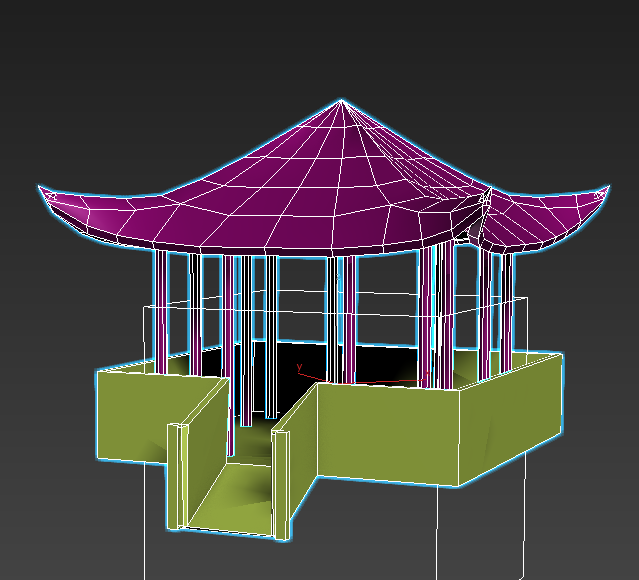Click the red "y" axis label
This screenshot has width=639, height=580.
click(300, 366)
